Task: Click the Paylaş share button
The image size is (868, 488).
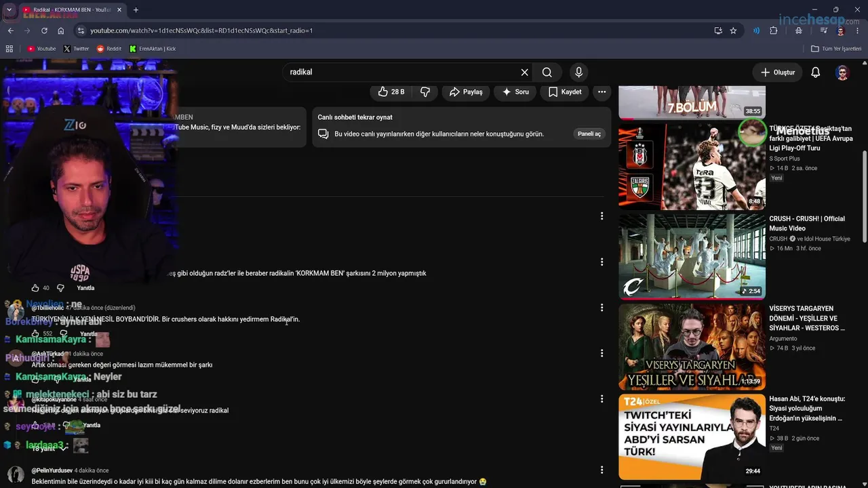Action: [x=466, y=91]
